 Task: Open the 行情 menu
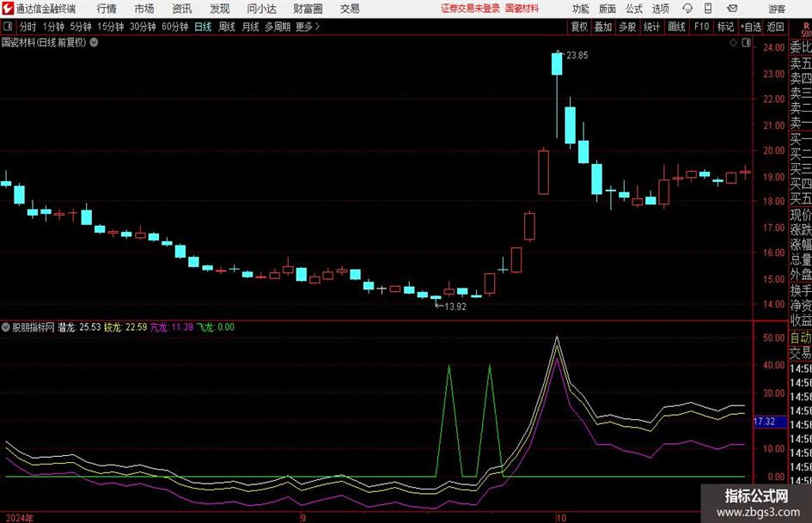click(x=107, y=9)
